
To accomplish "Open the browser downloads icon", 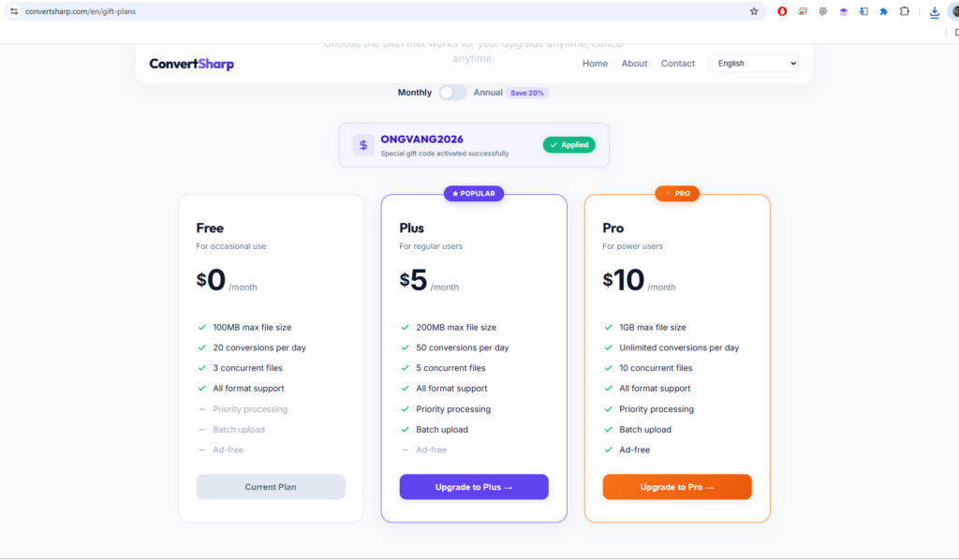I will click(934, 11).
